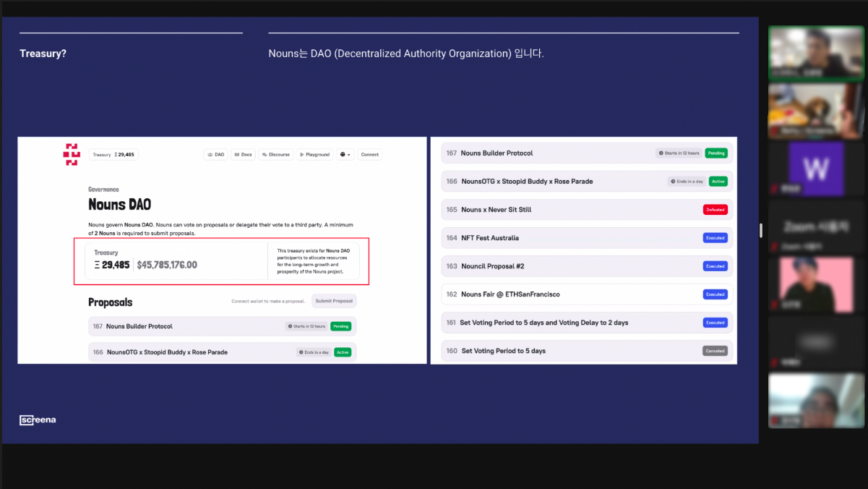868x489 pixels.
Task: Click 'Ends in a day' tag in right panel
Action: [x=687, y=182]
